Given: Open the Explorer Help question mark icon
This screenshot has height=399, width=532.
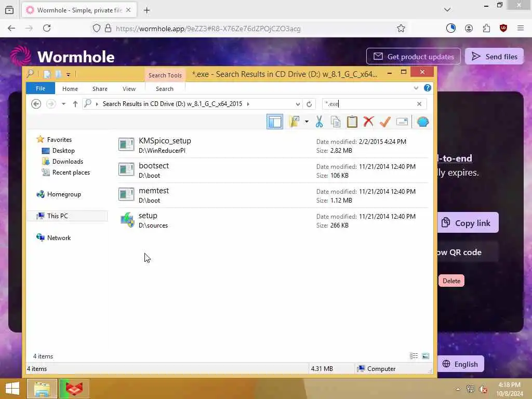Looking at the screenshot, I should tap(427, 88).
